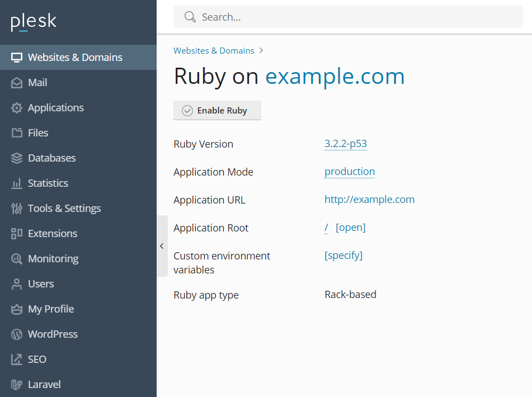Open the Extensions icon in sidebar
Image resolution: width=532 pixels, height=397 pixels.
pos(17,234)
